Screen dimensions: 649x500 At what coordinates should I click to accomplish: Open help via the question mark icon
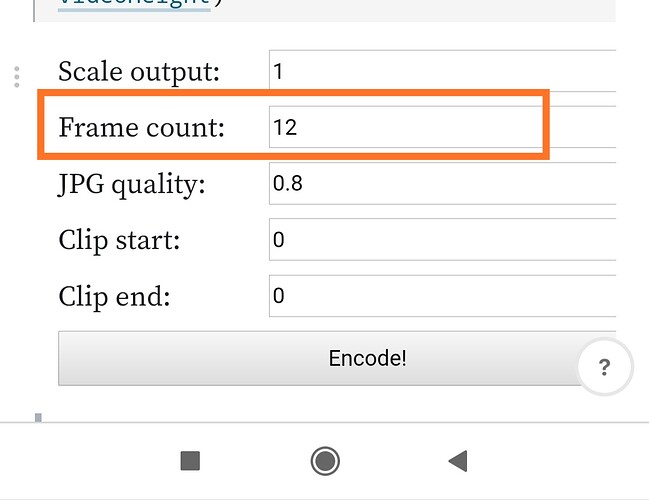(x=605, y=367)
